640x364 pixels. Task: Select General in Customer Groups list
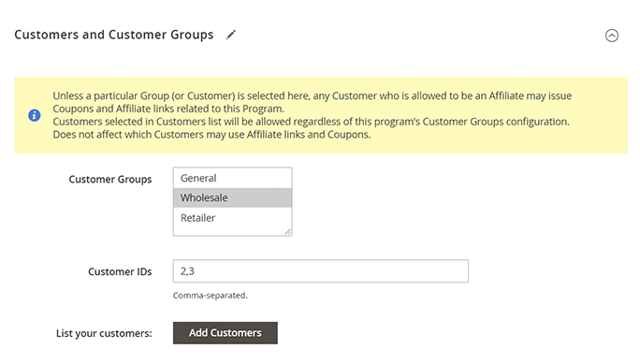click(x=232, y=178)
